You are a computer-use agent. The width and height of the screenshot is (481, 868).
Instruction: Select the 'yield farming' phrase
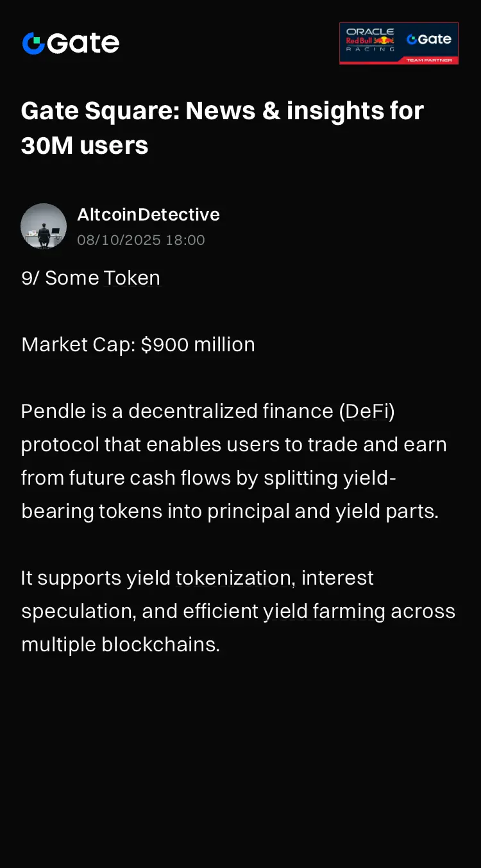pos(324,612)
